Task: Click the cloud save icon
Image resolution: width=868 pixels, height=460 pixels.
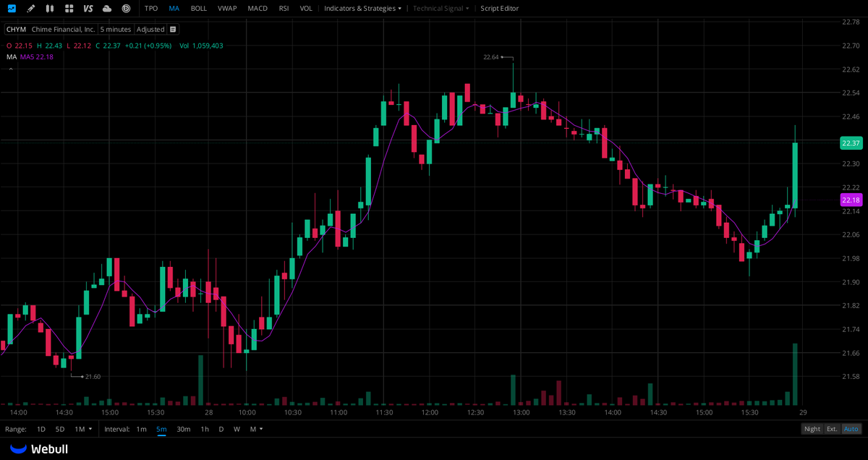Action: tap(107, 9)
